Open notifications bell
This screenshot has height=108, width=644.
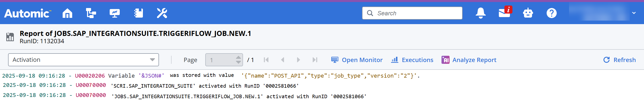tap(480, 13)
